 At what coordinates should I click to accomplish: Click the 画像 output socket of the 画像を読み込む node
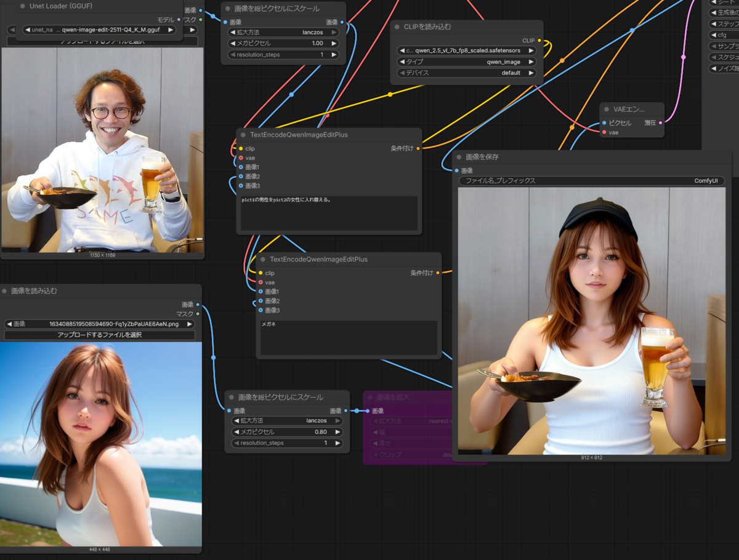tap(198, 305)
